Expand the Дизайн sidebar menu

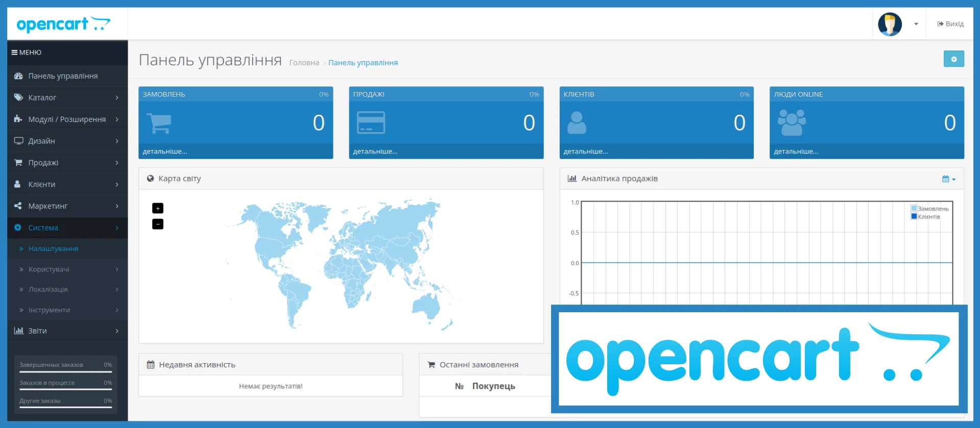[x=67, y=141]
